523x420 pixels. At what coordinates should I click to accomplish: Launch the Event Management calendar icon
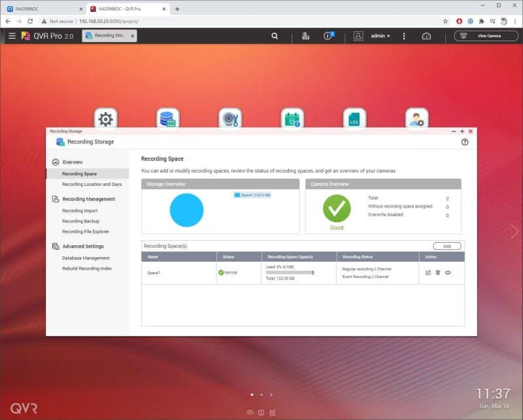(x=292, y=119)
